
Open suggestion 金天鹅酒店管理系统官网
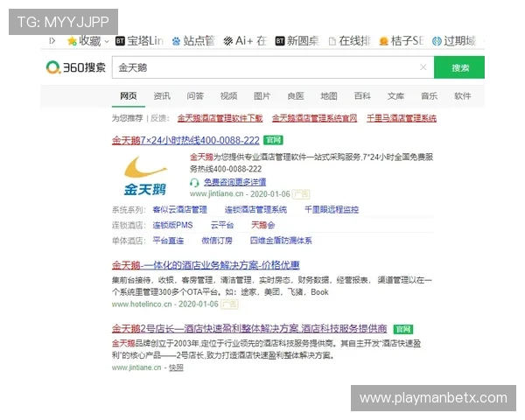tap(314, 118)
